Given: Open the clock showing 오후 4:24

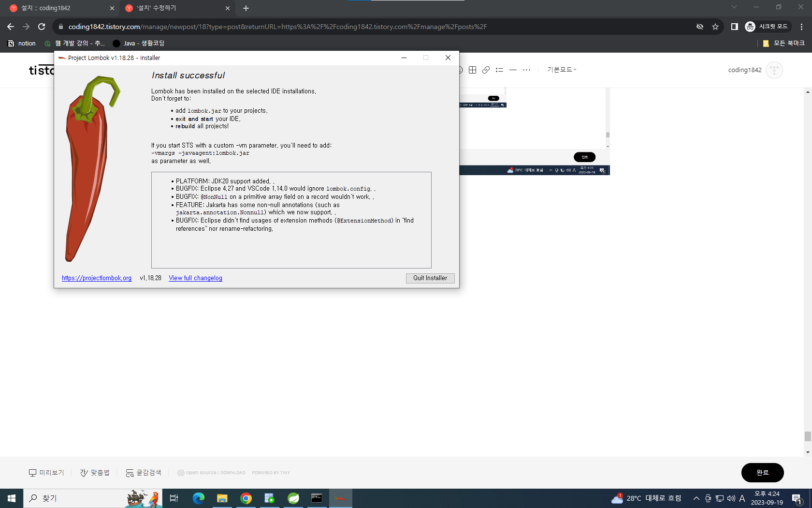Looking at the screenshot, I should [x=767, y=498].
